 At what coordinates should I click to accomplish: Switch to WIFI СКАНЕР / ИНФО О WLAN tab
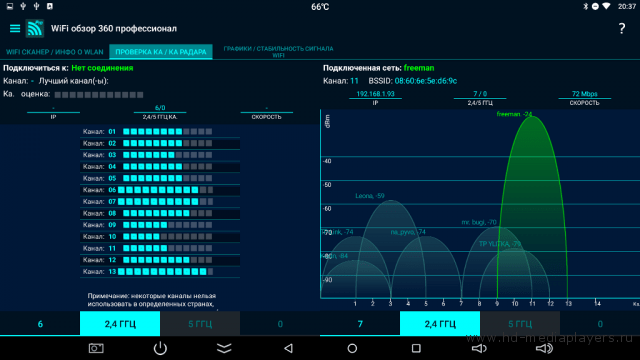(x=55, y=52)
